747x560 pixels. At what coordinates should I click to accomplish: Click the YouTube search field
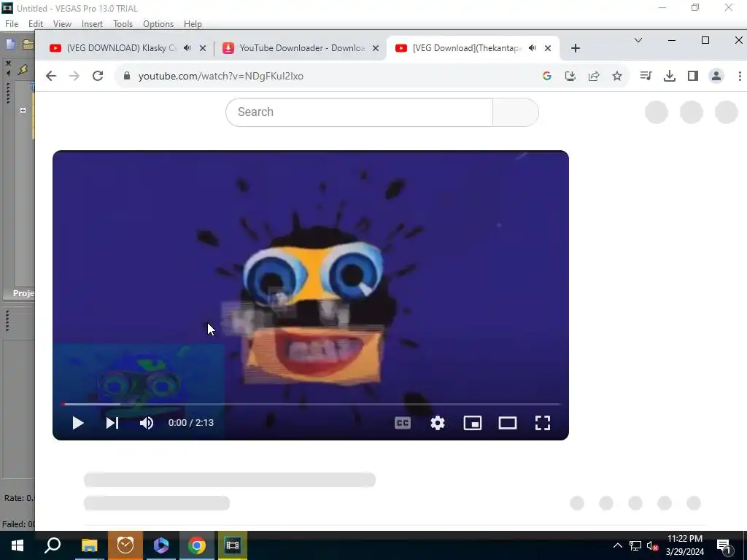359,112
